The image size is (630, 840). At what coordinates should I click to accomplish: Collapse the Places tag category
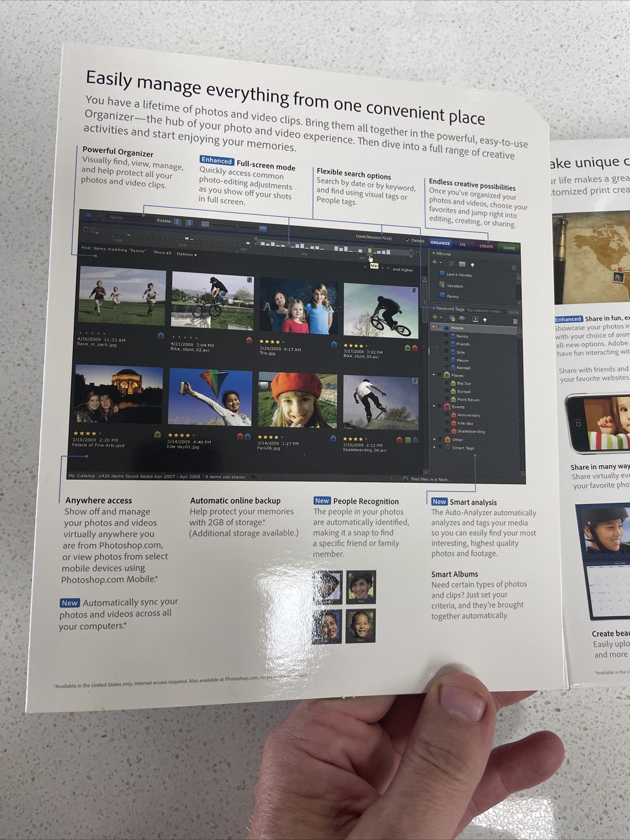[x=434, y=374]
